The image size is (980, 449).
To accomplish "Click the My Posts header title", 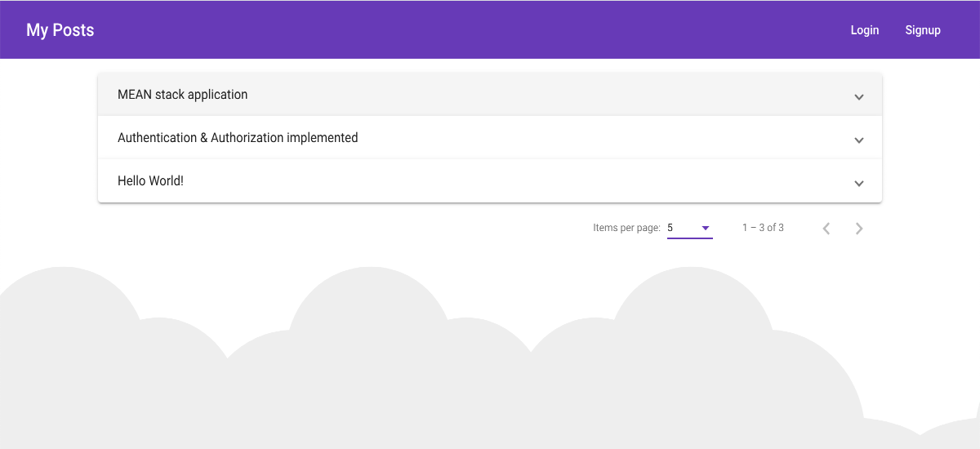I will [60, 30].
